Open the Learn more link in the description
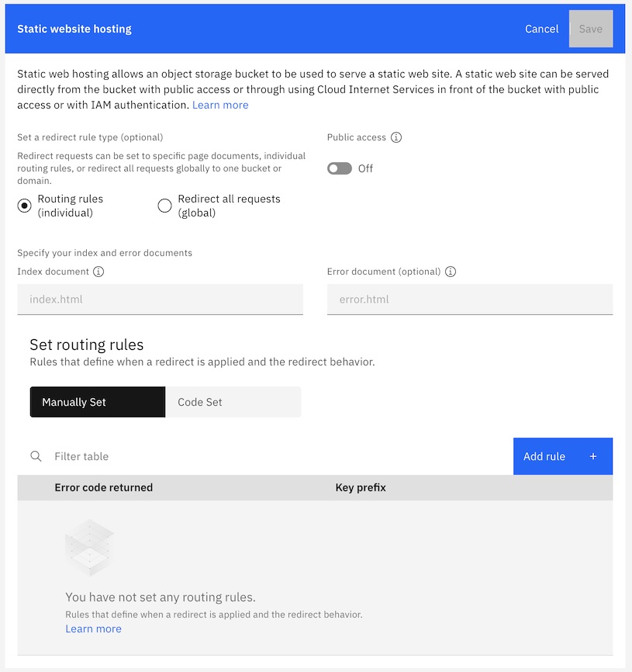The height and width of the screenshot is (672, 632). pos(220,105)
